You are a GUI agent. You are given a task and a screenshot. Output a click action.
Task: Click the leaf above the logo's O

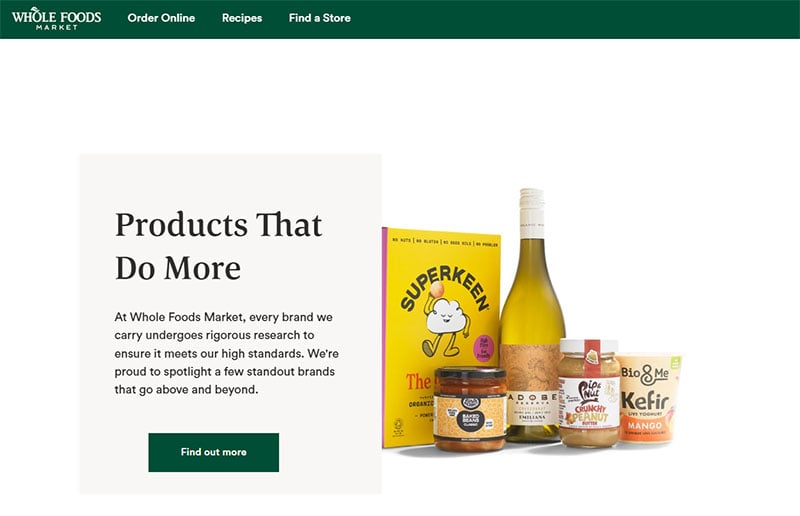coord(34,9)
